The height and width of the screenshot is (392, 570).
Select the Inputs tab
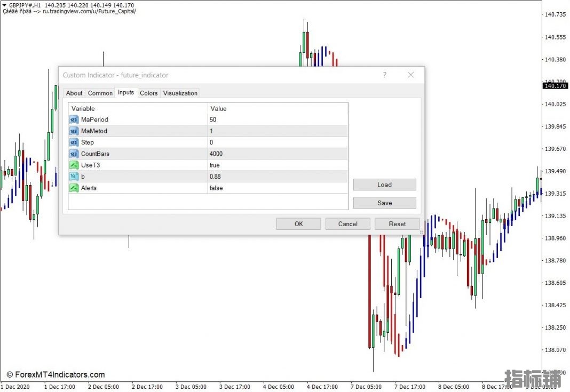point(126,92)
